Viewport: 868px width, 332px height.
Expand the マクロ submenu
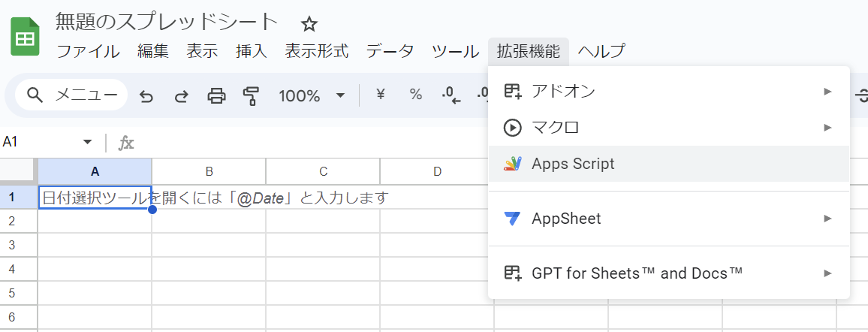point(669,127)
